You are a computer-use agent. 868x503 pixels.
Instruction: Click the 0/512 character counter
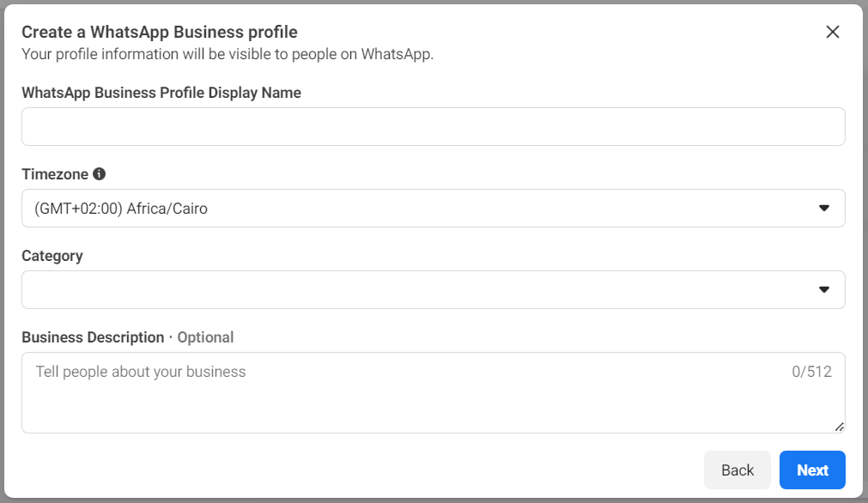811,372
